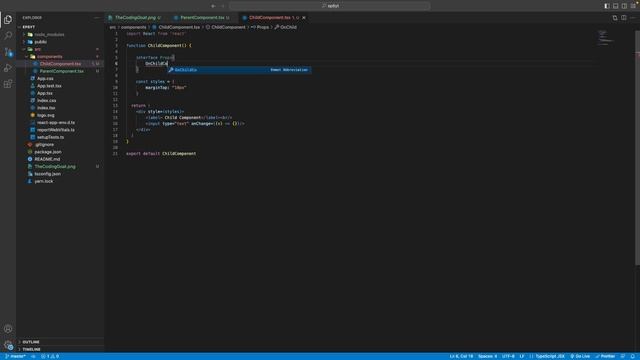
Task: Click the Prettier status item
Action: pos(605,356)
